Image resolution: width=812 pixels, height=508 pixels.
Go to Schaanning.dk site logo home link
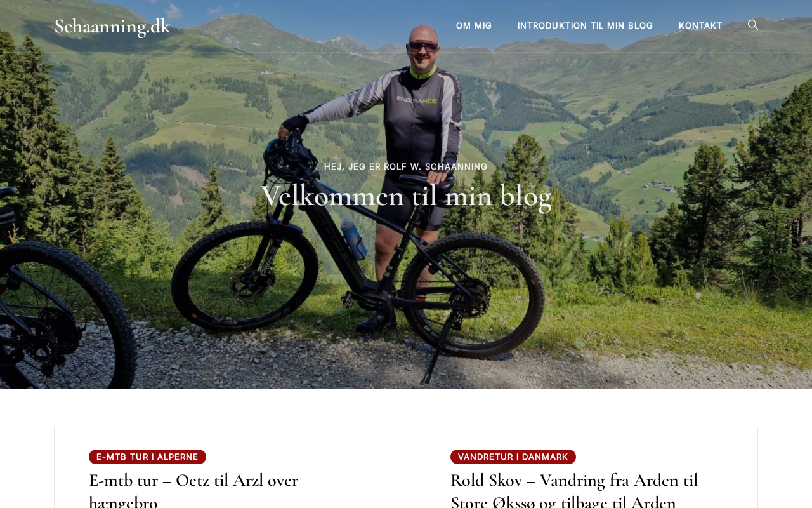[112, 26]
